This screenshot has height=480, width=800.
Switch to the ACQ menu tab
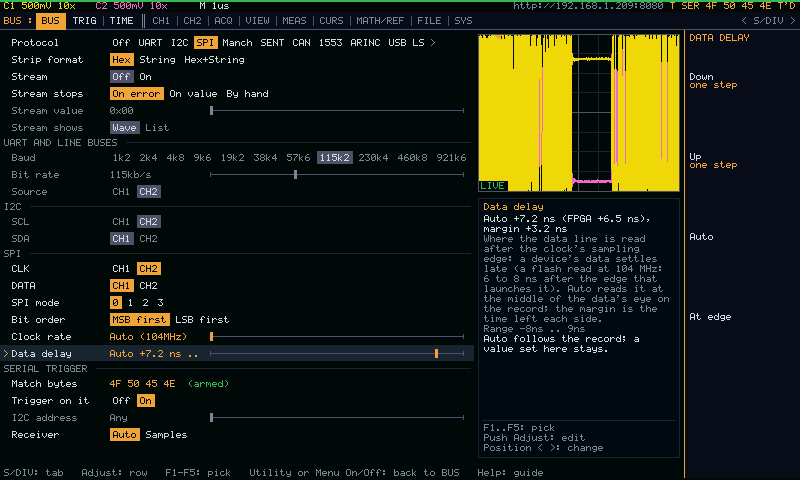point(223,21)
